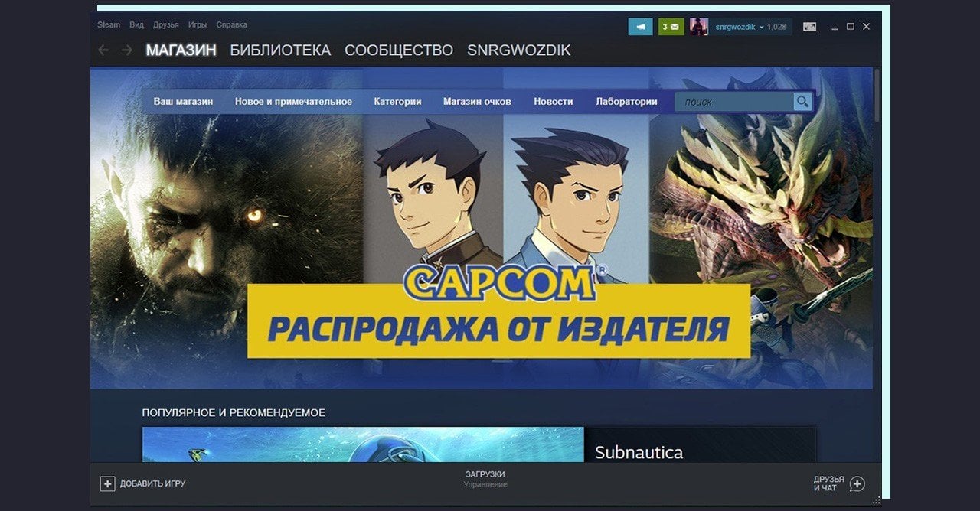This screenshot has width=980, height=511.
Task: Go back with the left arrow
Action: tap(103, 50)
